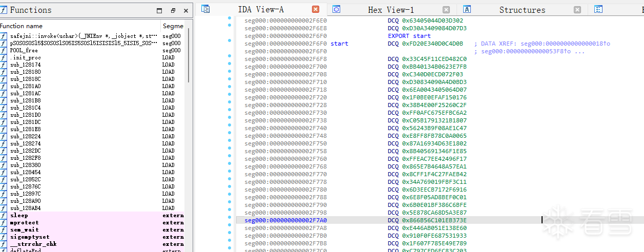Click function icon beside sub_1281DC
This screenshot has width=644, height=252.
click(4, 122)
